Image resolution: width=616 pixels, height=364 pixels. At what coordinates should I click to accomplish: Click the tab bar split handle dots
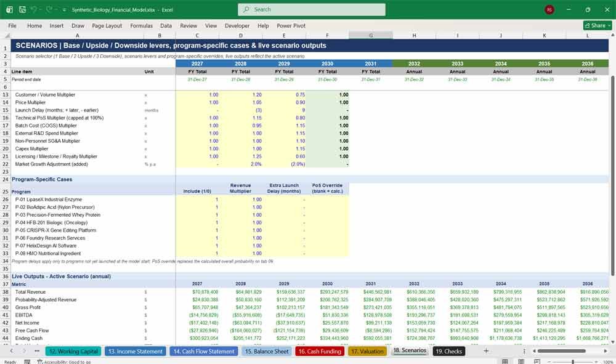tap(524, 351)
